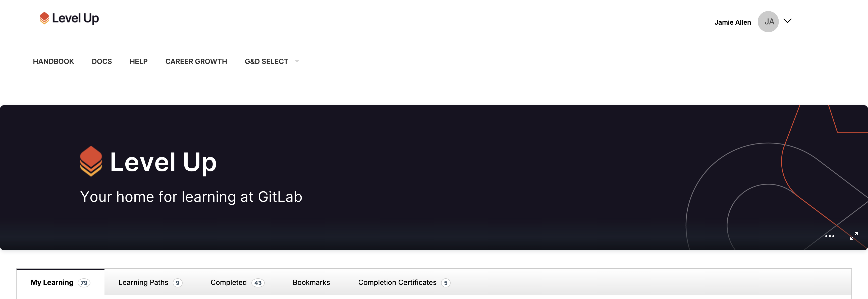Click the expand arrow next to username

789,21
